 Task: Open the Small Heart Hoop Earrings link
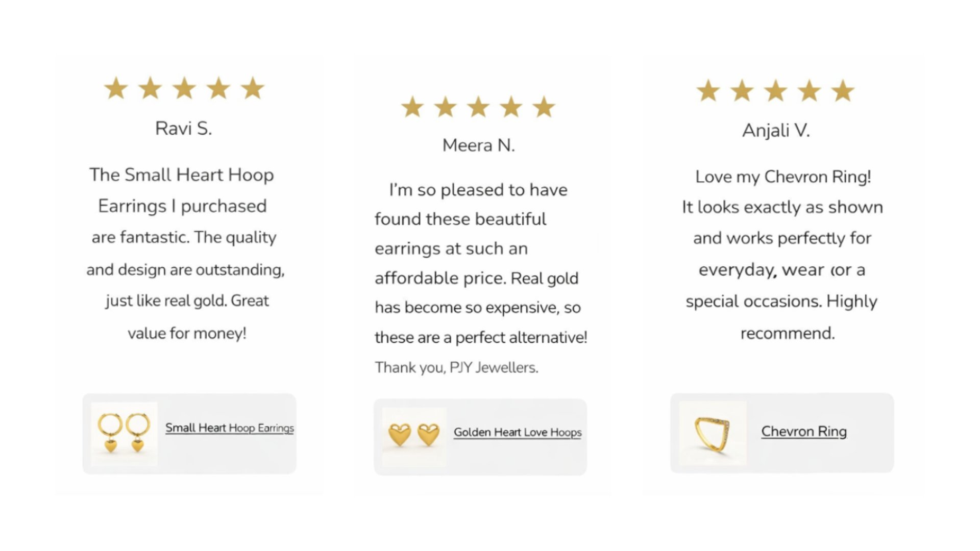tap(229, 428)
